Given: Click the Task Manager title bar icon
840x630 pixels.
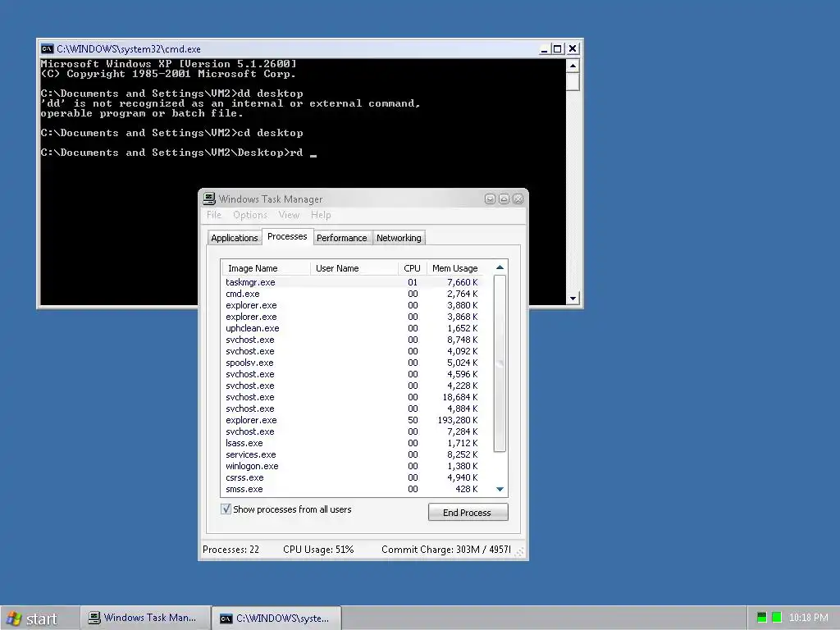Looking at the screenshot, I should (x=209, y=199).
